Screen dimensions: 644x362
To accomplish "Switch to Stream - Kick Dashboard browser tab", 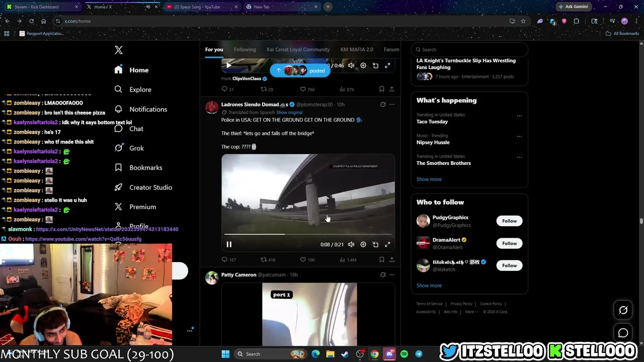I will [x=43, y=7].
